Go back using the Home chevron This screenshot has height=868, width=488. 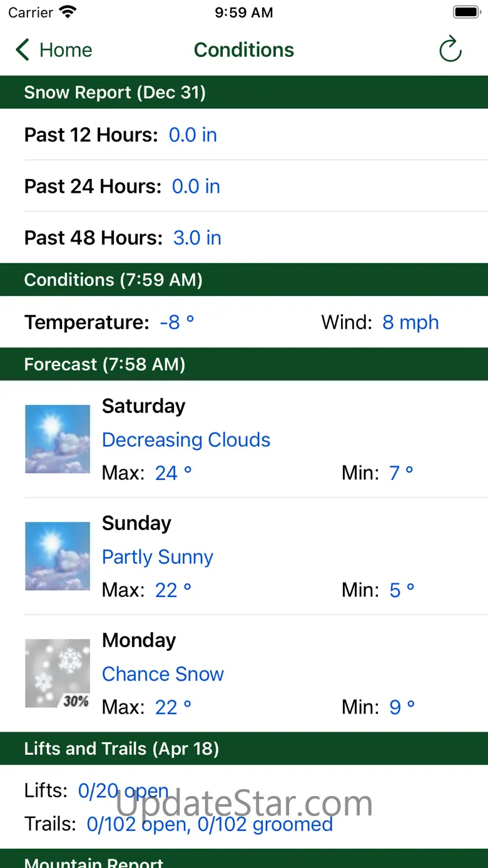(x=23, y=49)
